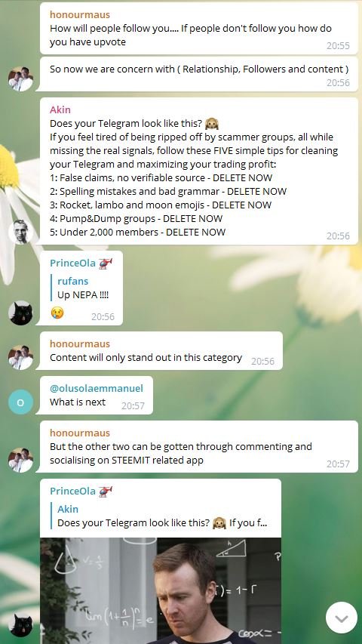
Task: Click the honourmaus name above STEEMIT message
Action: (x=80, y=433)
